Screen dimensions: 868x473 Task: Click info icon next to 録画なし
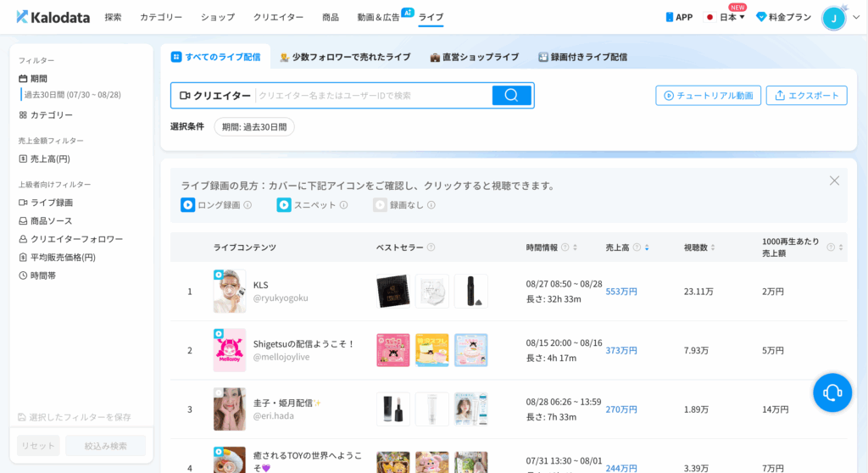tap(431, 205)
